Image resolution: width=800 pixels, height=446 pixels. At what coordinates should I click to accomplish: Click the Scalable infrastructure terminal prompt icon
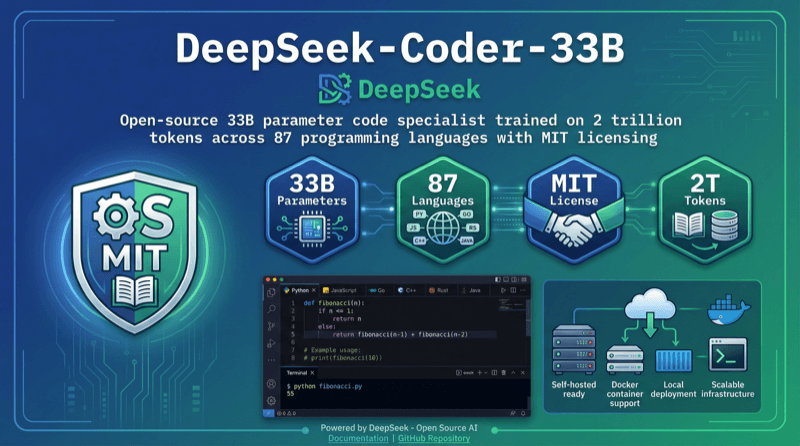click(x=728, y=355)
